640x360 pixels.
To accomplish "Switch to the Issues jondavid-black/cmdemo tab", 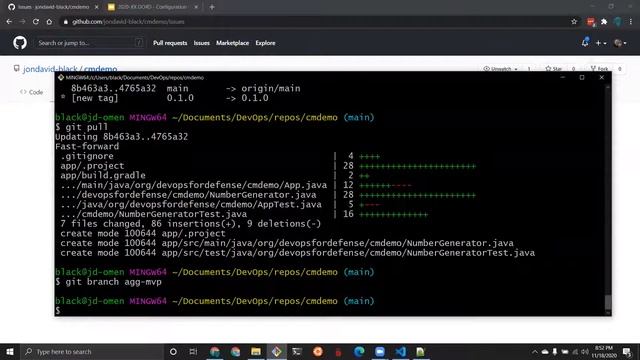I will pyautogui.click(x=53, y=7).
